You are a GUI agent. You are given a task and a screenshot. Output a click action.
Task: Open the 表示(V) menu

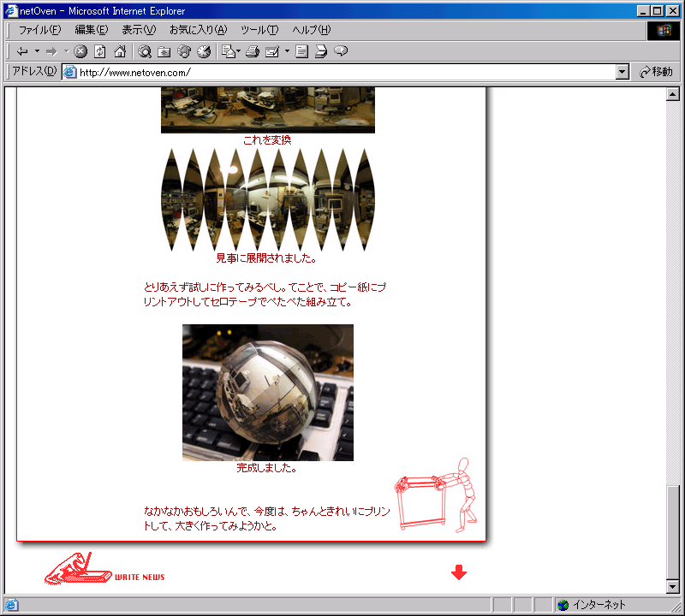point(139,30)
